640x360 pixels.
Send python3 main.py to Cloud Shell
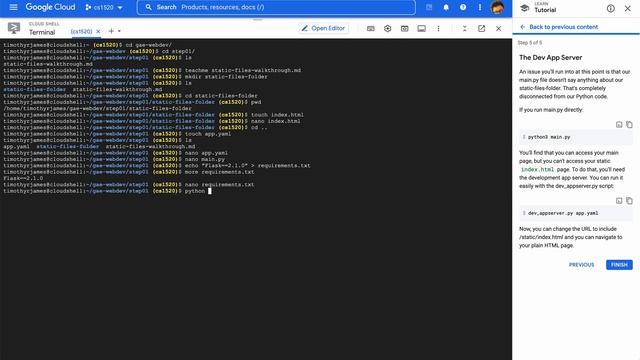point(619,124)
